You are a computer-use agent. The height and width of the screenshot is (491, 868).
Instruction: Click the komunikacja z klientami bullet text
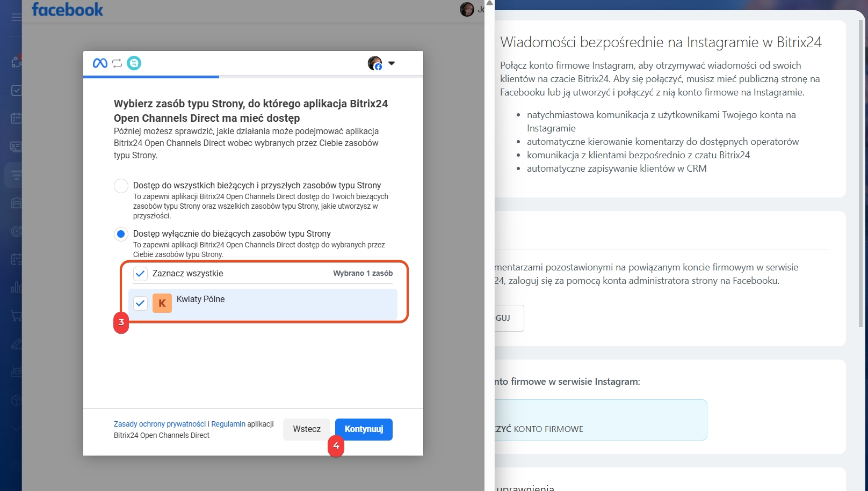coord(638,155)
